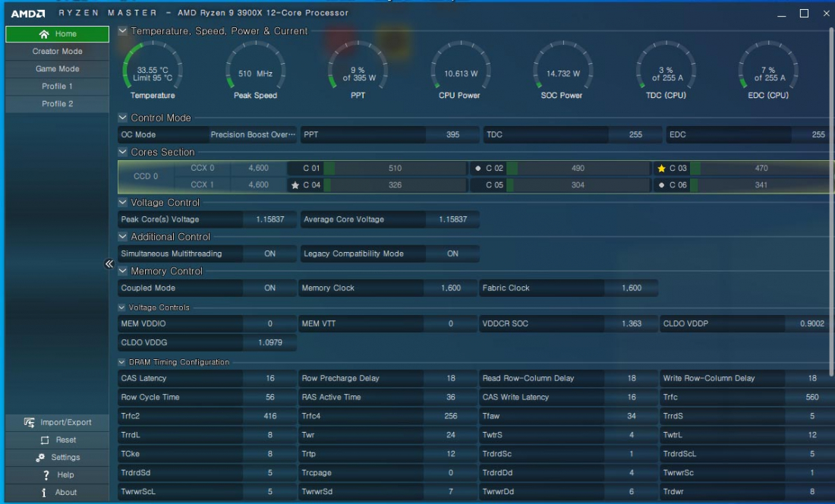Screen dimensions: 835x504
Task: Collapse the Cores Section chevron
Action: 123,152
